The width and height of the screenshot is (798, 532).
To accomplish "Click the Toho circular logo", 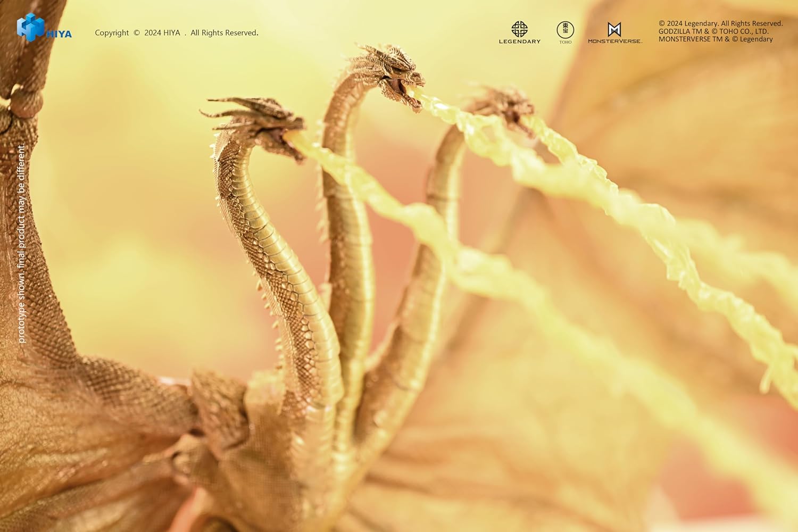I will click(x=565, y=29).
